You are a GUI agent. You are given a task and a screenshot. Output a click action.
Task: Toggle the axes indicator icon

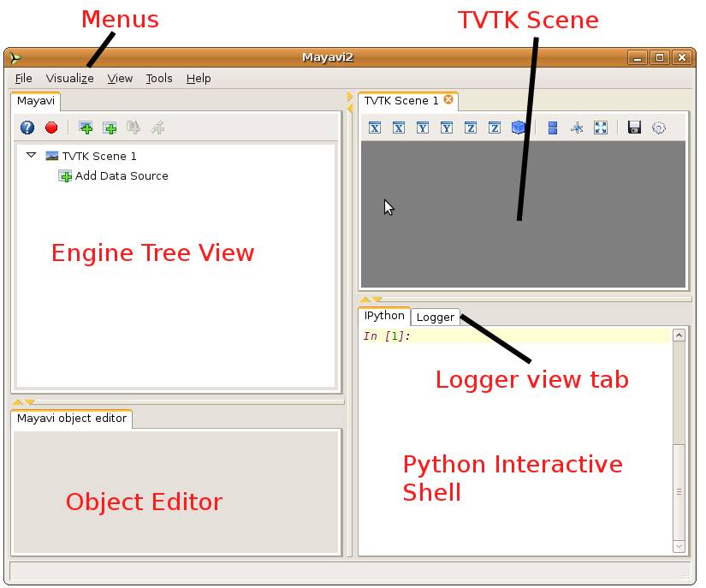point(577,128)
